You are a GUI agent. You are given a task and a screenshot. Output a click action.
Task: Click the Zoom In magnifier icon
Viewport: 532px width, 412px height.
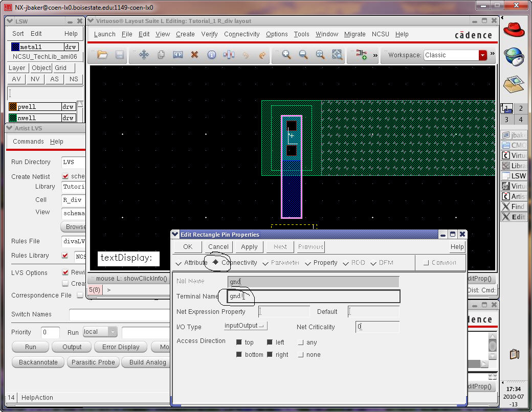[286, 55]
